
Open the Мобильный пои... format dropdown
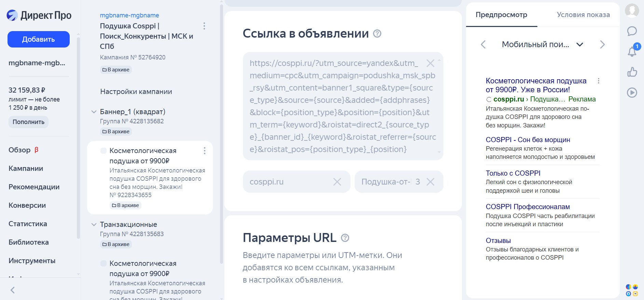click(543, 44)
